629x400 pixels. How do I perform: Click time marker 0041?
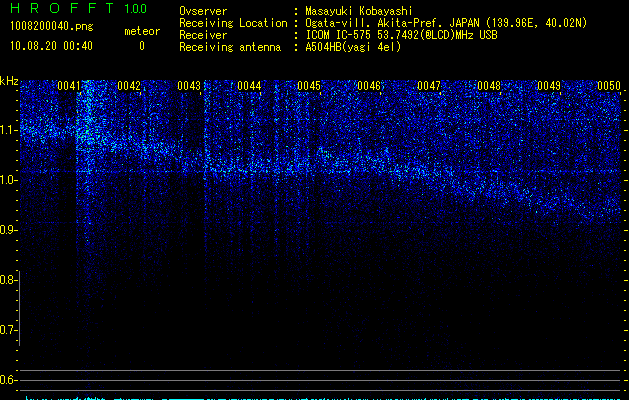[69, 86]
